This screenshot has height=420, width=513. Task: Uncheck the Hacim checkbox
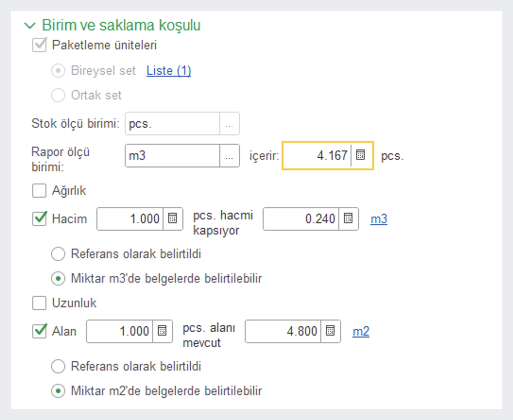point(39,218)
